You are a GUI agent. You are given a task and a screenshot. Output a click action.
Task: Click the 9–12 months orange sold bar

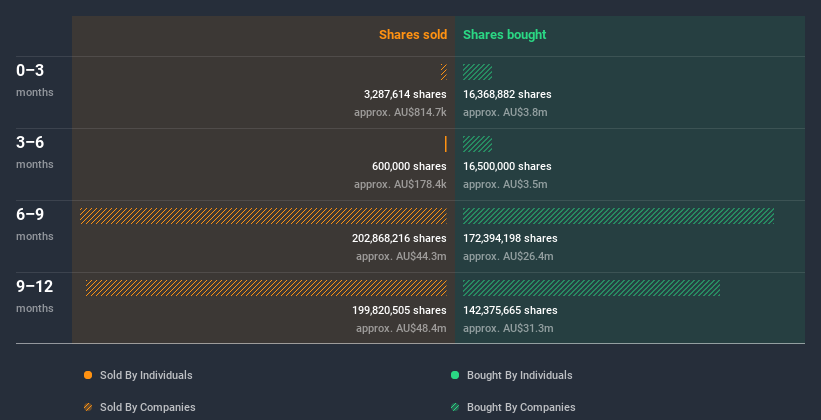click(x=266, y=288)
